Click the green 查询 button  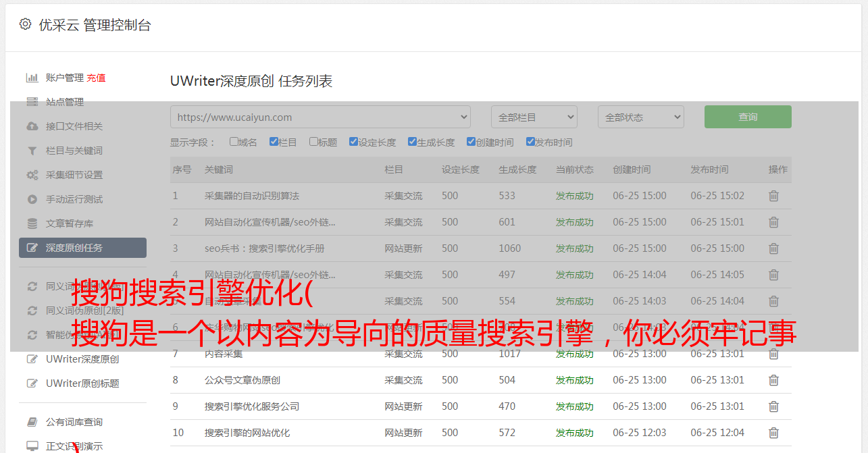[x=748, y=117]
